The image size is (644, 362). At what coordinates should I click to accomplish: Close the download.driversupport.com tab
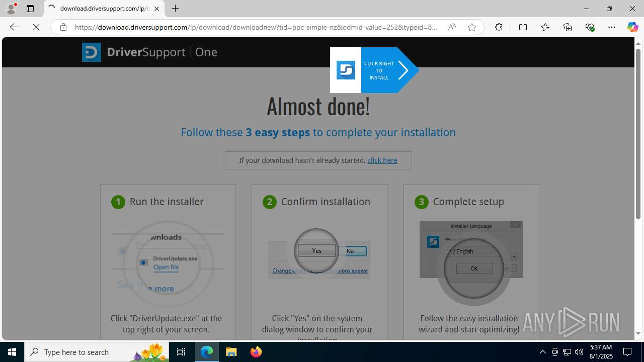(156, 9)
